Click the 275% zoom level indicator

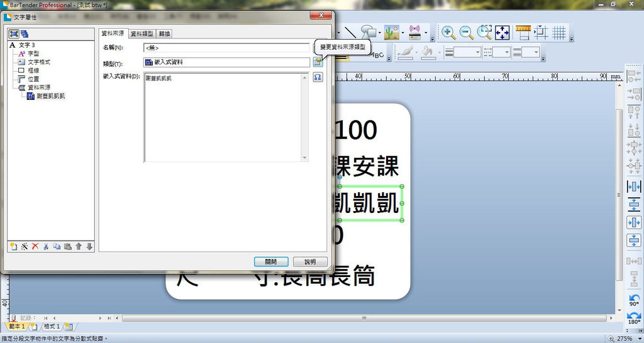point(625,339)
